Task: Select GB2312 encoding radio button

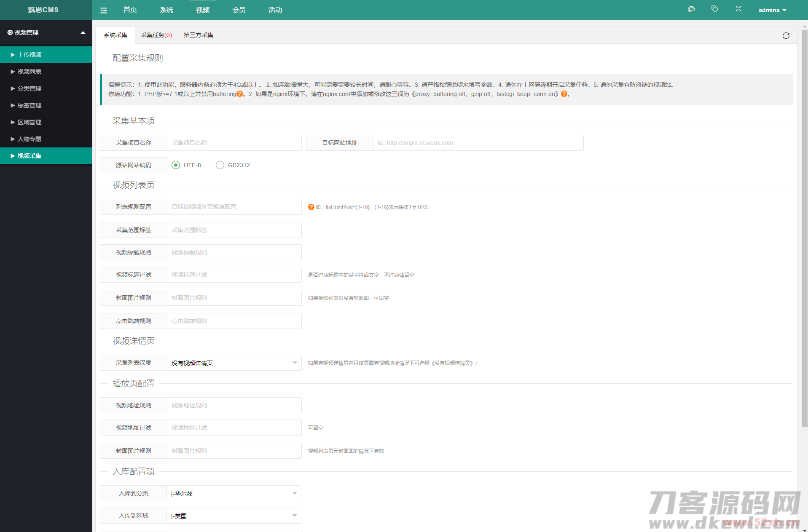Action: click(x=220, y=165)
